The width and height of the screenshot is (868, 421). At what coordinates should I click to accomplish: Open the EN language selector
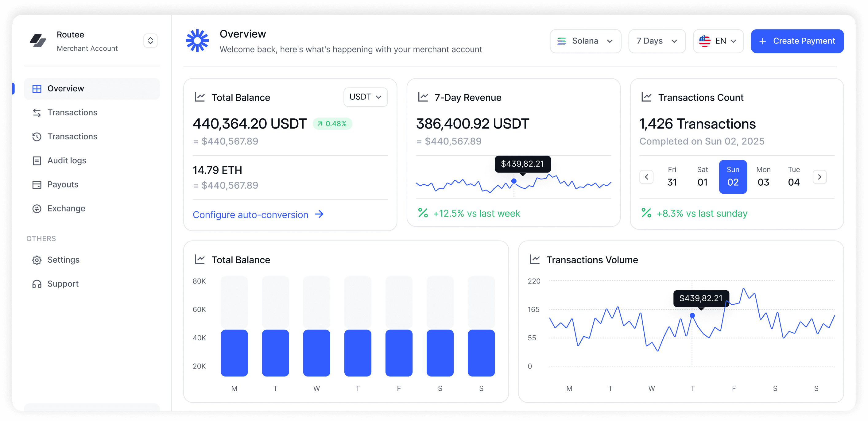718,41
